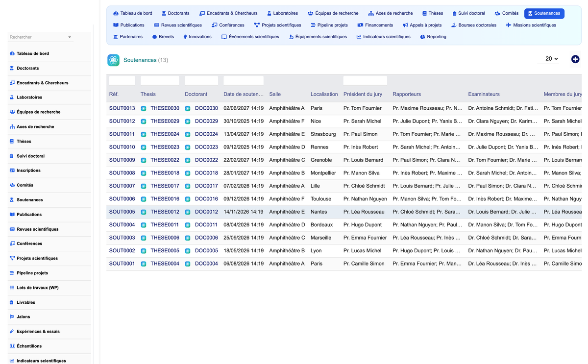
Task: Click the Livrables sidebar icon
Action: click(x=12, y=302)
